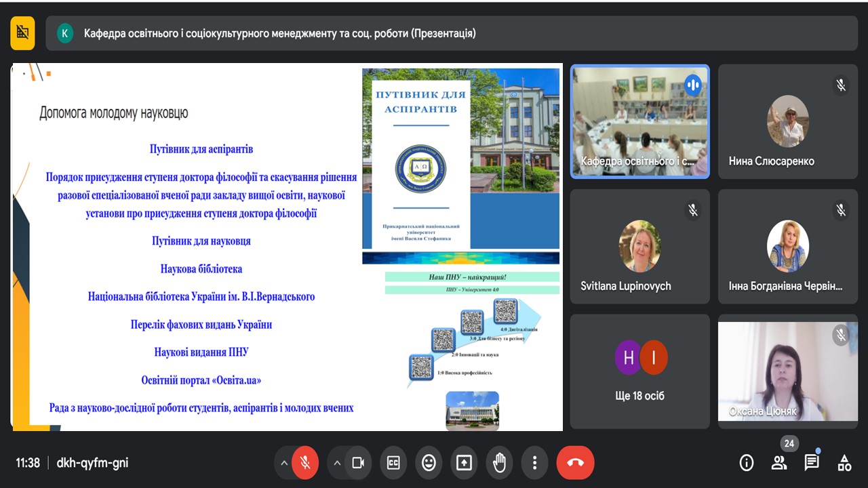Select the Svitlana Lupinovych participant tile
The width and height of the screenshot is (868, 488).
[x=639, y=246]
